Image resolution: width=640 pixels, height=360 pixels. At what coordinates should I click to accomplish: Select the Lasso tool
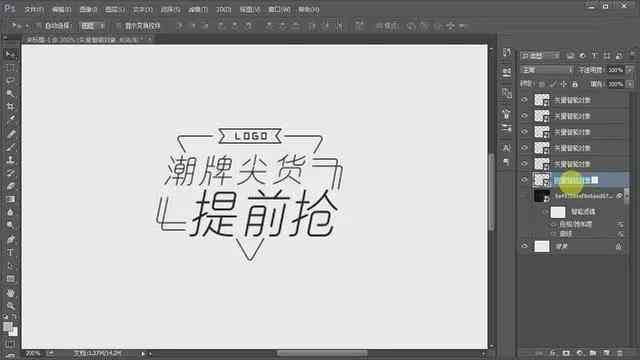click(x=10, y=80)
